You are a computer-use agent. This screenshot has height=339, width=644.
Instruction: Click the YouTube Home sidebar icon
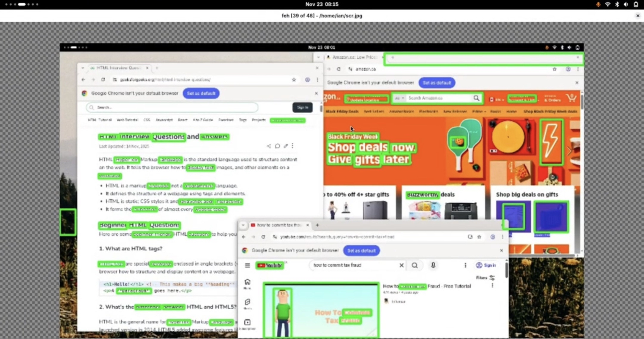247,282
